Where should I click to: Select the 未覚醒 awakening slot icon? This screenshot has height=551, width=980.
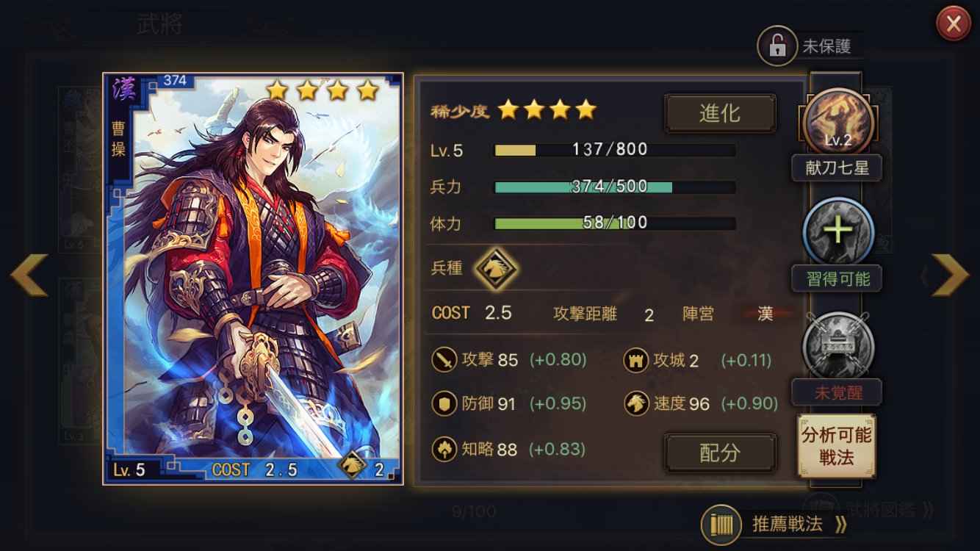coord(838,345)
